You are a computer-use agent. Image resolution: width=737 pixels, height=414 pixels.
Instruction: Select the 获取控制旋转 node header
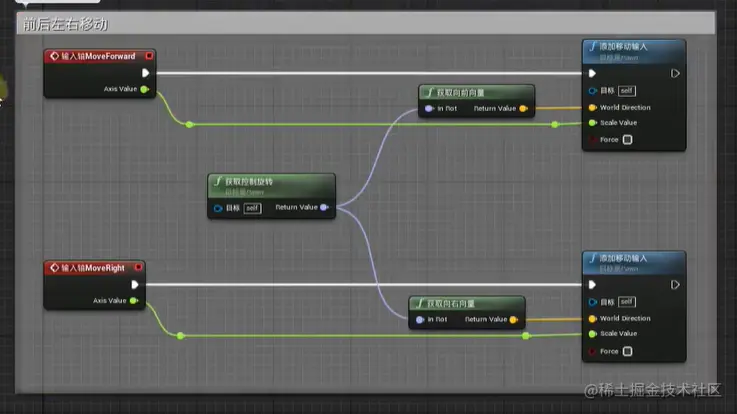[x=271, y=186]
